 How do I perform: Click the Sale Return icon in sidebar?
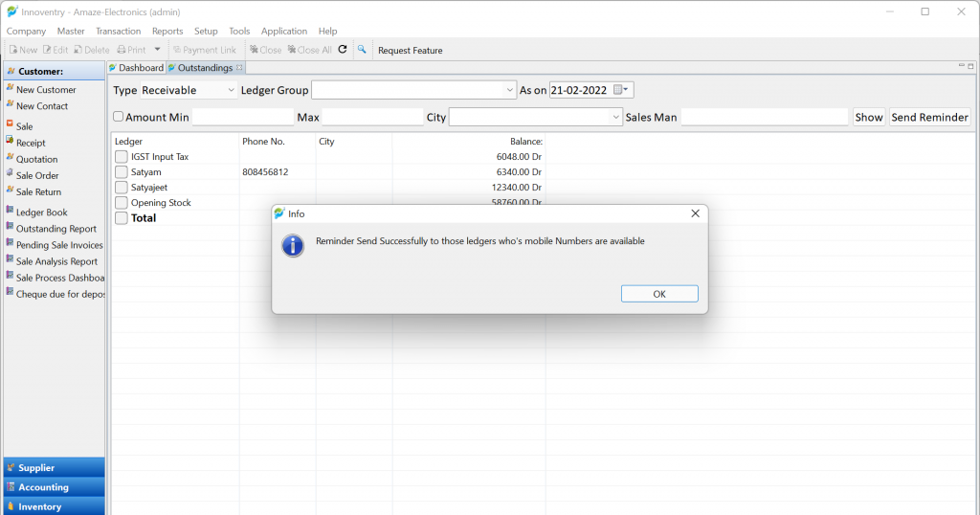pyautogui.click(x=10, y=189)
